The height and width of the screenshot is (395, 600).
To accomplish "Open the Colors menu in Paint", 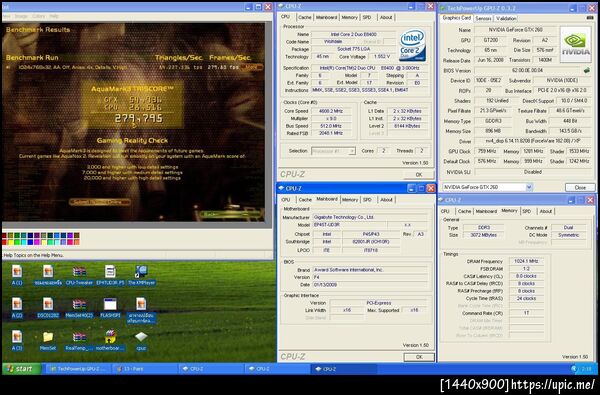I will pyautogui.click(x=38, y=16).
